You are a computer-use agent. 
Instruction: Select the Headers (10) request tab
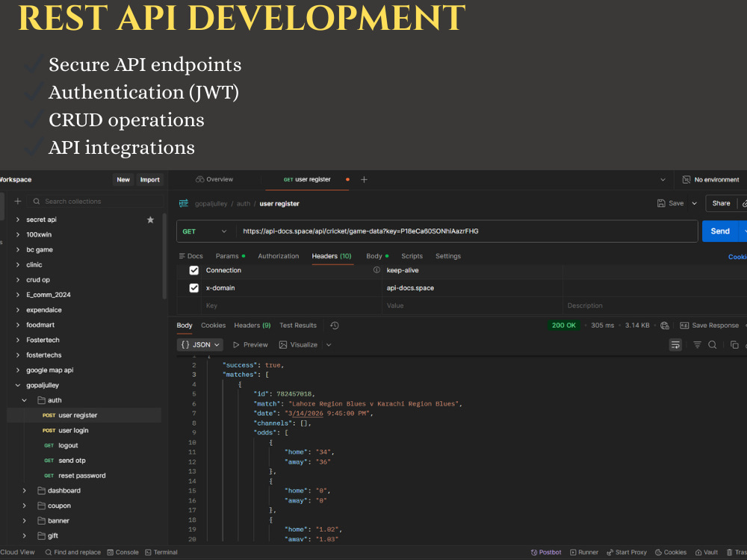click(332, 256)
